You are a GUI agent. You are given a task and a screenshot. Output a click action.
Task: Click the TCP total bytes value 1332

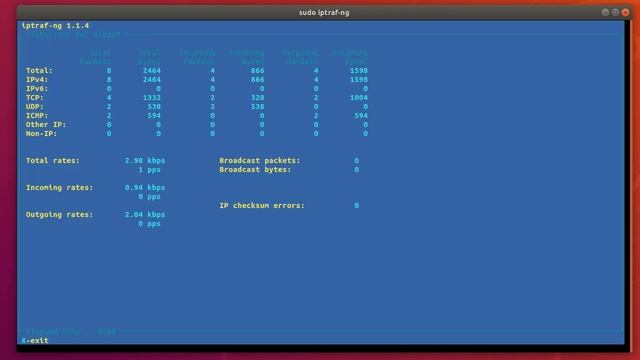152,98
